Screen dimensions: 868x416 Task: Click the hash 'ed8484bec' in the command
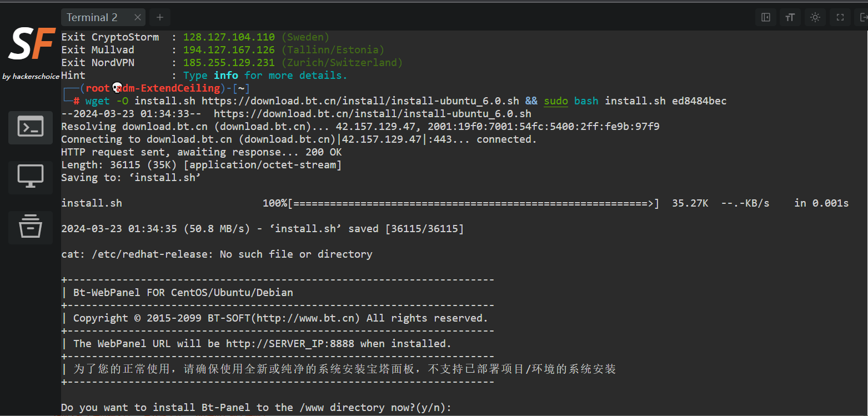click(x=699, y=101)
